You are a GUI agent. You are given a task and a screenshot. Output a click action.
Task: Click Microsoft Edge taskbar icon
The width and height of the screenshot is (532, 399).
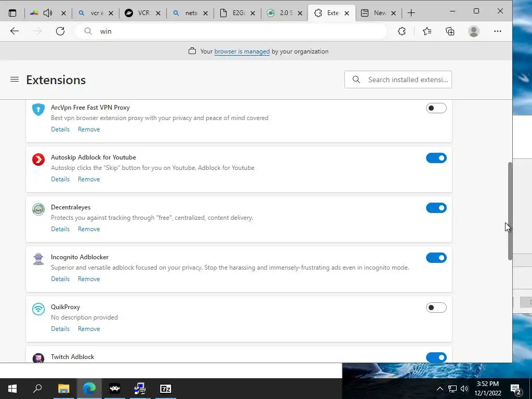(x=89, y=389)
